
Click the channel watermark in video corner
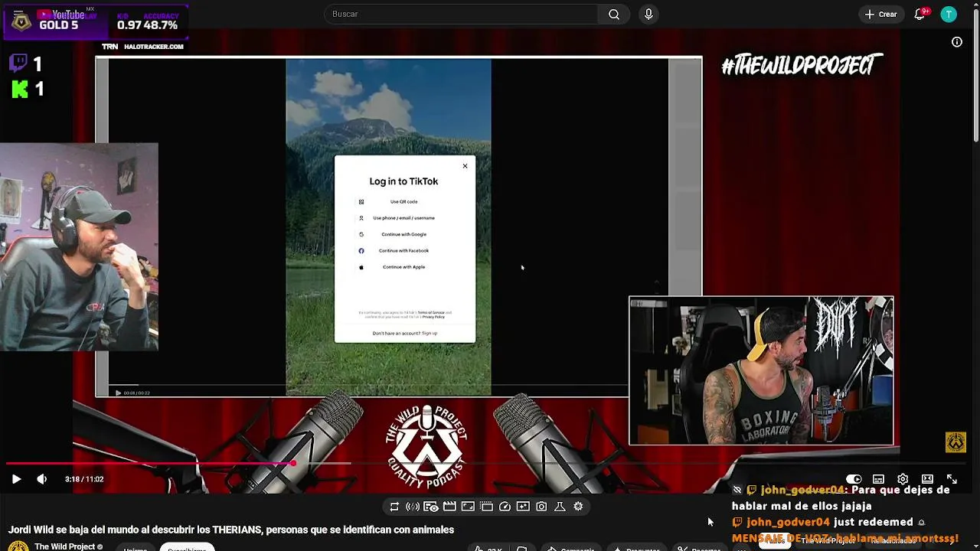955,442
